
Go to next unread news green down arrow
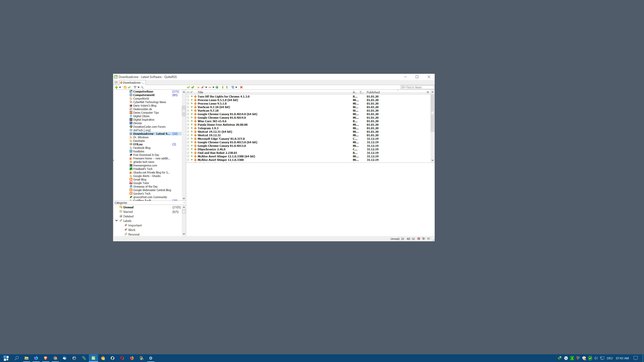click(223, 87)
